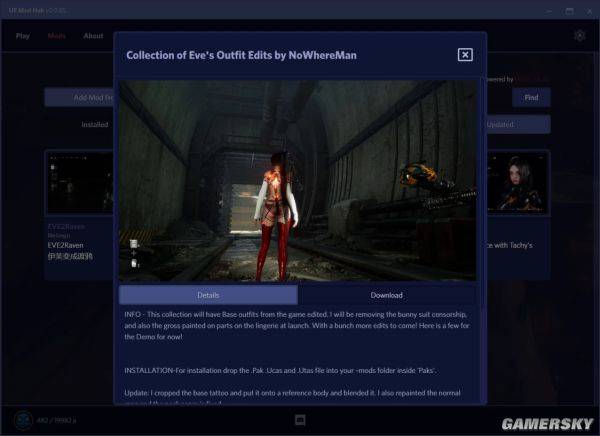600x436 pixels.
Task: Select the Updated filter tab
Action: point(518,124)
